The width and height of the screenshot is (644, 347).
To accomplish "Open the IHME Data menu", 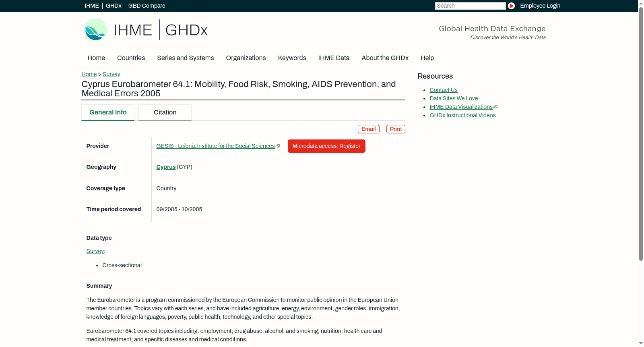I will 334,58.
